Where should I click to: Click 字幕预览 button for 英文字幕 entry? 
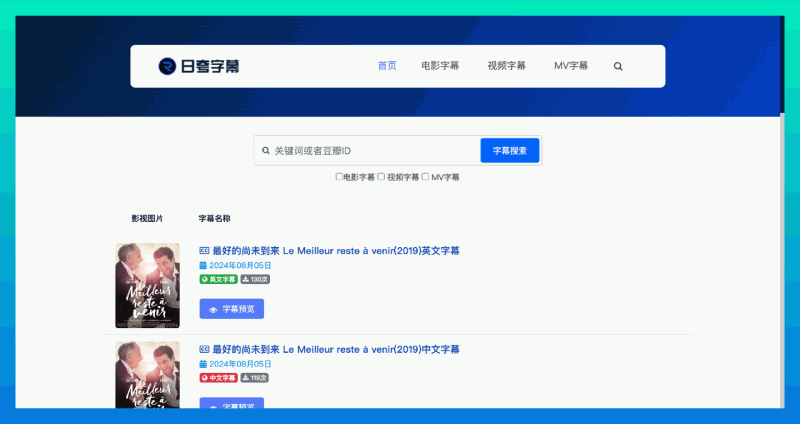pos(232,309)
